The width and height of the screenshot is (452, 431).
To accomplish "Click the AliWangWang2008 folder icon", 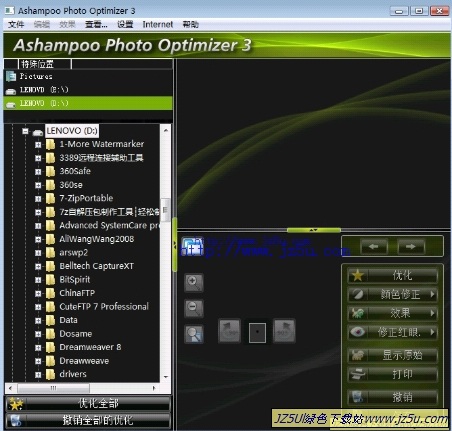I will click(50, 239).
